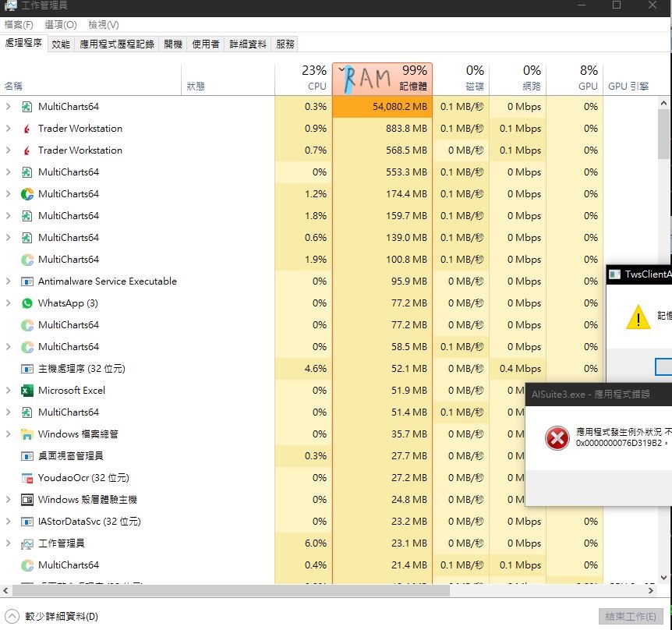Open the 選項(O) menu
Viewport: 672px width, 630px height.
pyautogui.click(x=61, y=25)
